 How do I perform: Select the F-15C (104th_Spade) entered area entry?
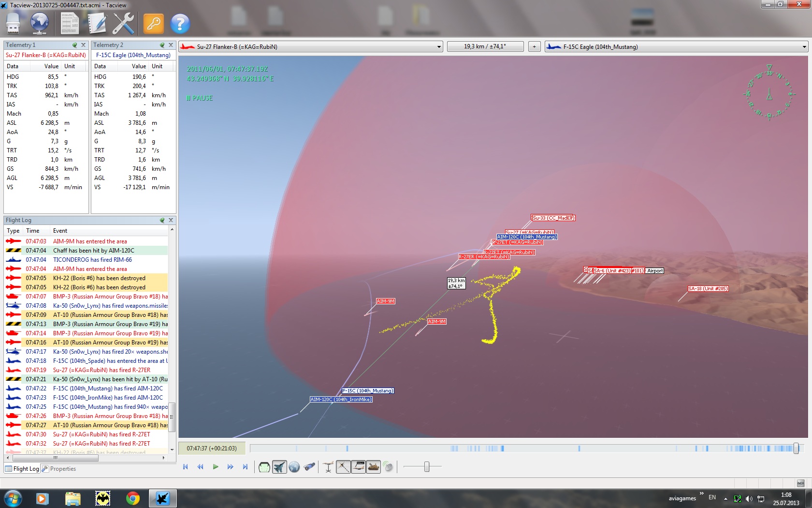86,361
